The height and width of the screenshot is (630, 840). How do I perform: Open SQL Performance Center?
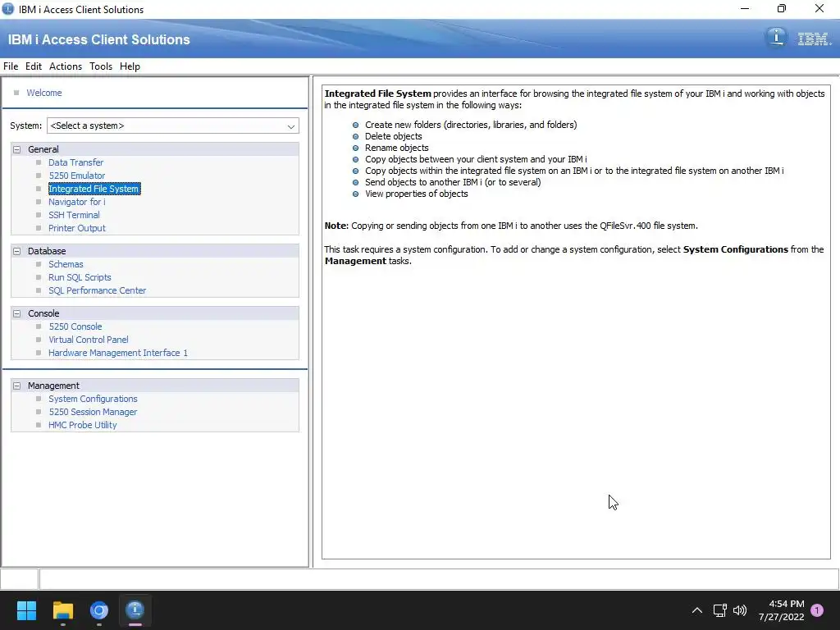click(x=97, y=290)
